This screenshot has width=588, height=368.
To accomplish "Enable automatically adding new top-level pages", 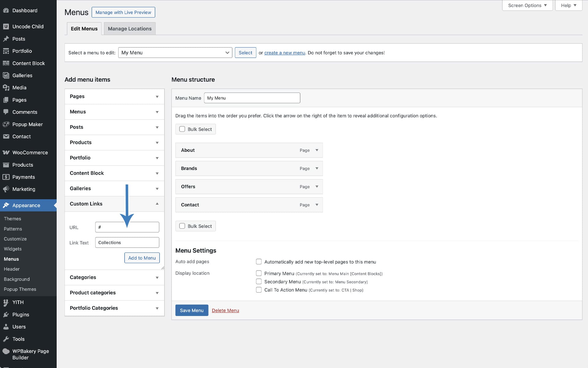I will [259, 262].
